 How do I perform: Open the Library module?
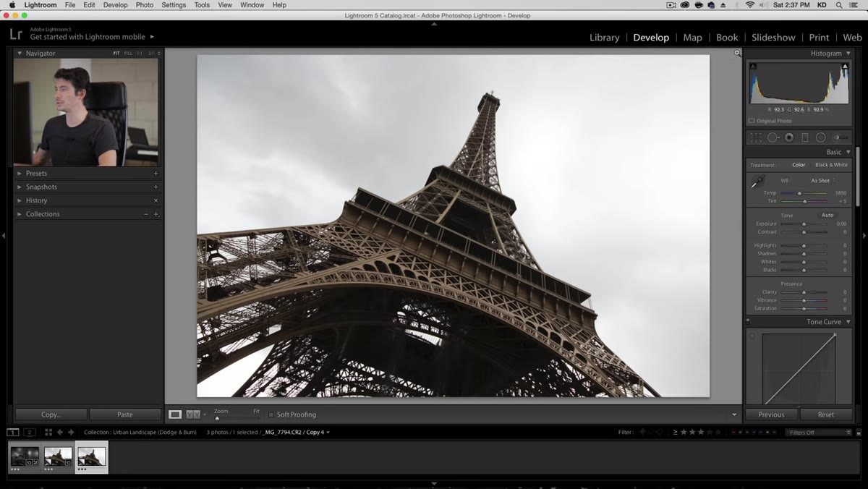(x=604, y=38)
